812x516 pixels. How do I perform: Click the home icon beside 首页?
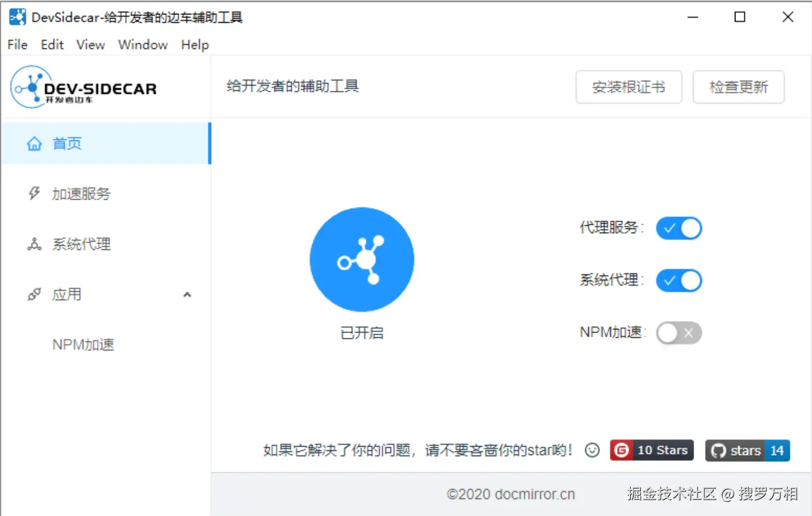(35, 143)
